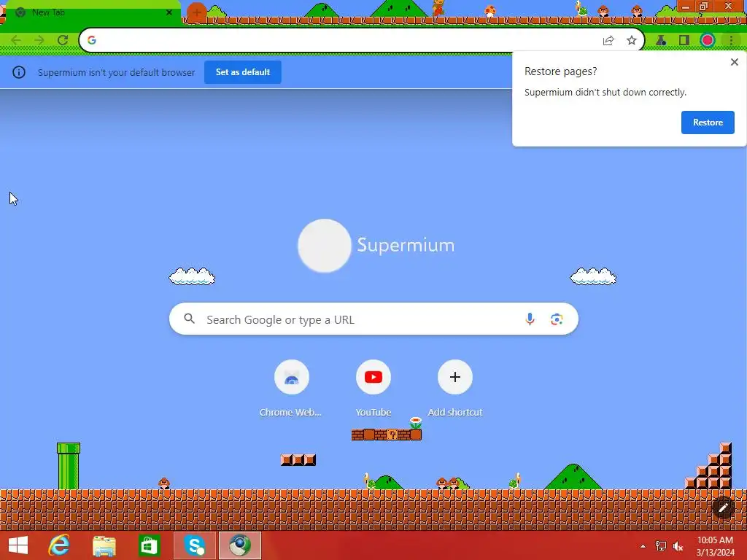Open the experiments flask icon
This screenshot has width=747, height=560.
[661, 41]
